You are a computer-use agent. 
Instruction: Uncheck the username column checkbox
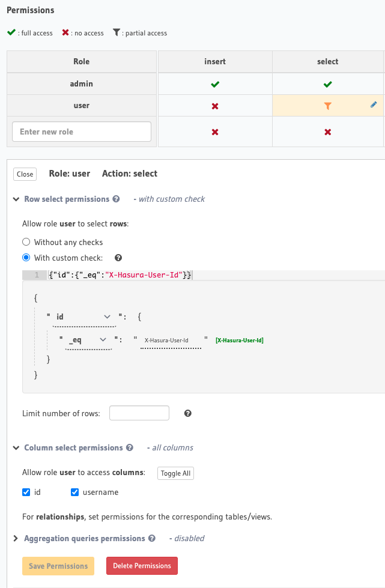pyautogui.click(x=75, y=493)
